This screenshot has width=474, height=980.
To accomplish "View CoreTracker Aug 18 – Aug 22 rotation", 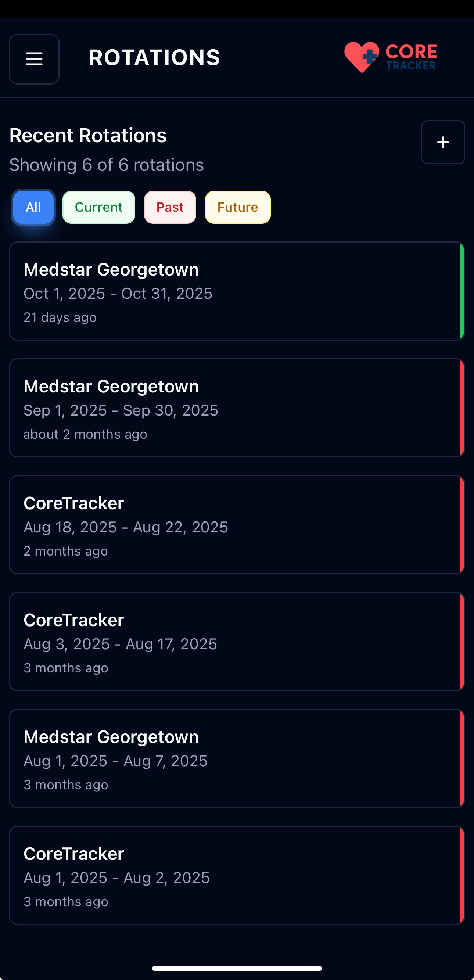I will (228, 525).
